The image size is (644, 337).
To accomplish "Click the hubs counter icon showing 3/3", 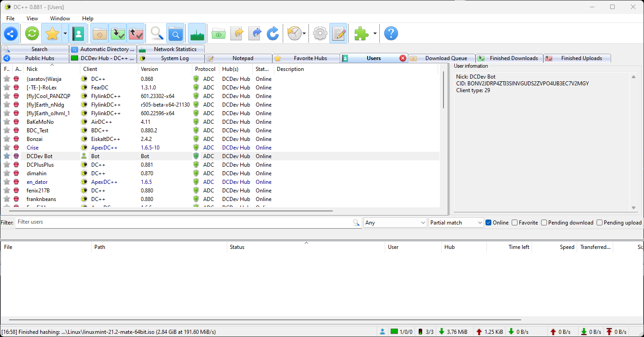I will (426, 332).
